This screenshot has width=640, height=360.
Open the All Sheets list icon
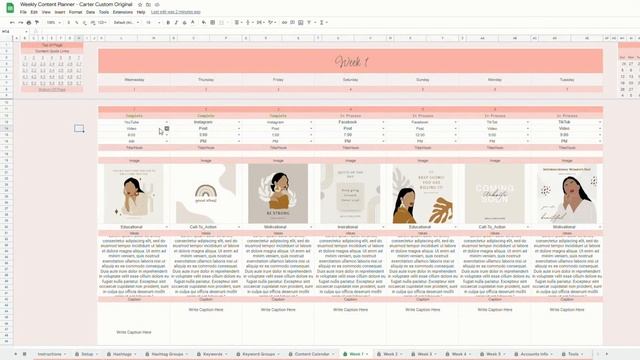24,354
